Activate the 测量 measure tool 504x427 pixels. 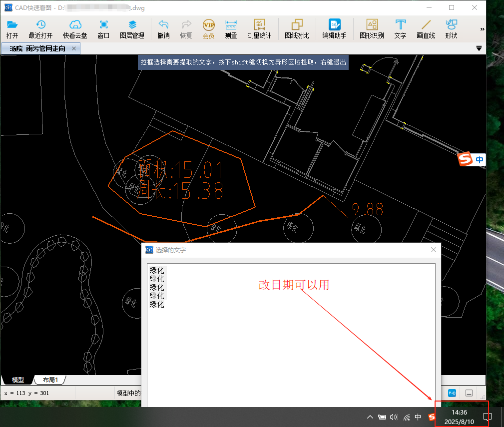(231, 29)
